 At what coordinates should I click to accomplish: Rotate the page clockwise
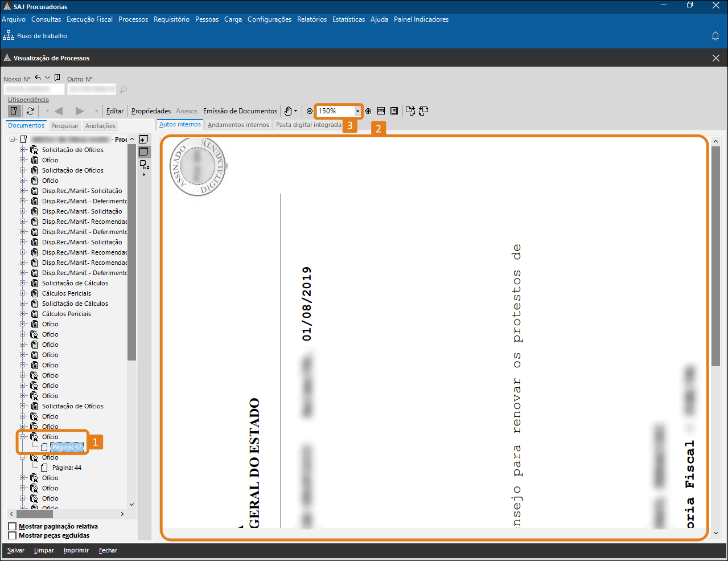(410, 111)
